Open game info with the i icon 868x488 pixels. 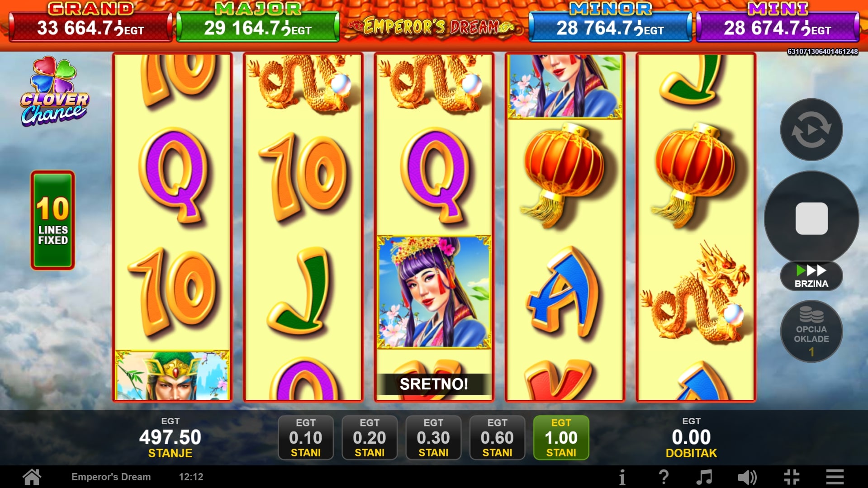tap(622, 477)
